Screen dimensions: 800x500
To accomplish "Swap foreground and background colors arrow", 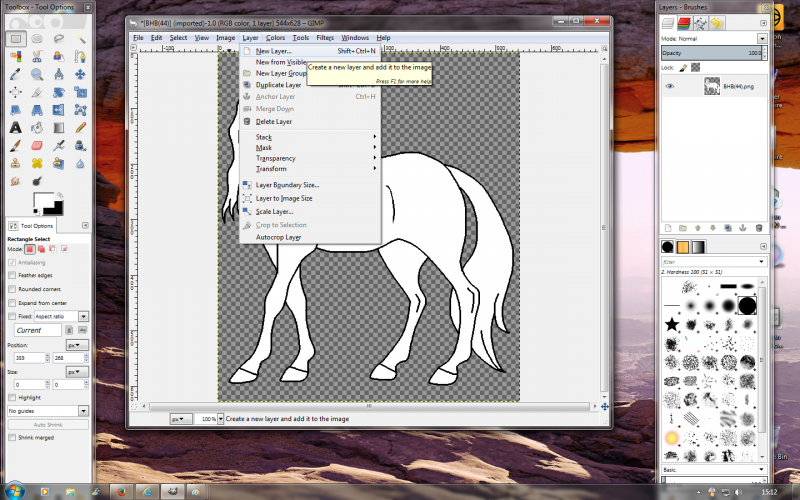I will pyautogui.click(x=60, y=195).
